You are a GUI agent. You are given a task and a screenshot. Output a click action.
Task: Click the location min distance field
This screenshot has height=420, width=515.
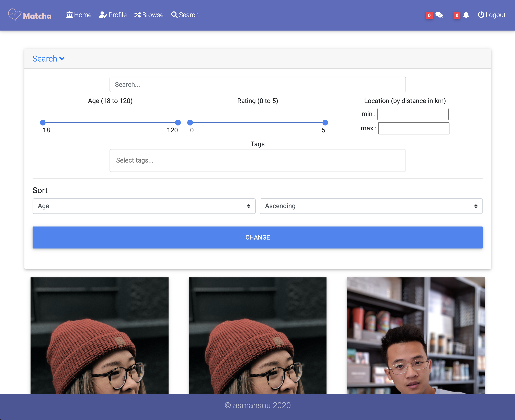413,114
